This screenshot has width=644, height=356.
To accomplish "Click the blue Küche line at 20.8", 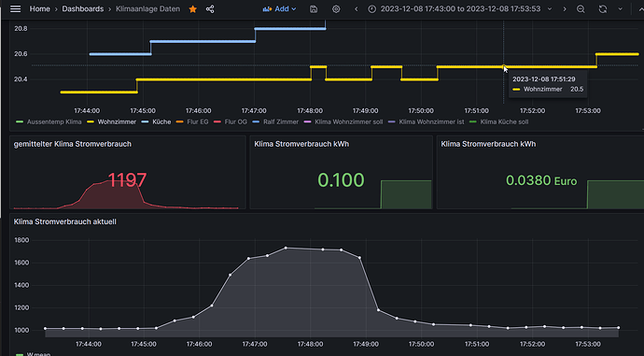I will coord(290,29).
